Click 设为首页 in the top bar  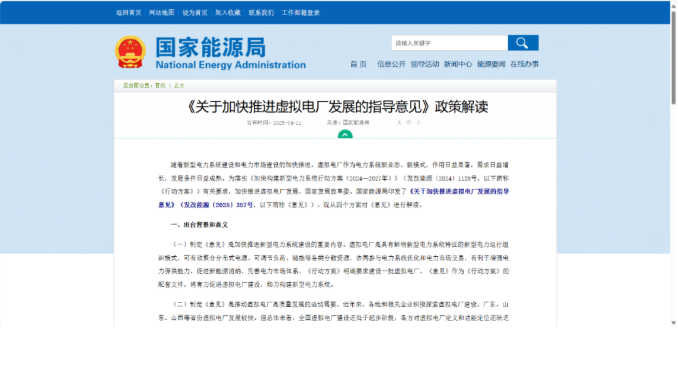[195, 13]
